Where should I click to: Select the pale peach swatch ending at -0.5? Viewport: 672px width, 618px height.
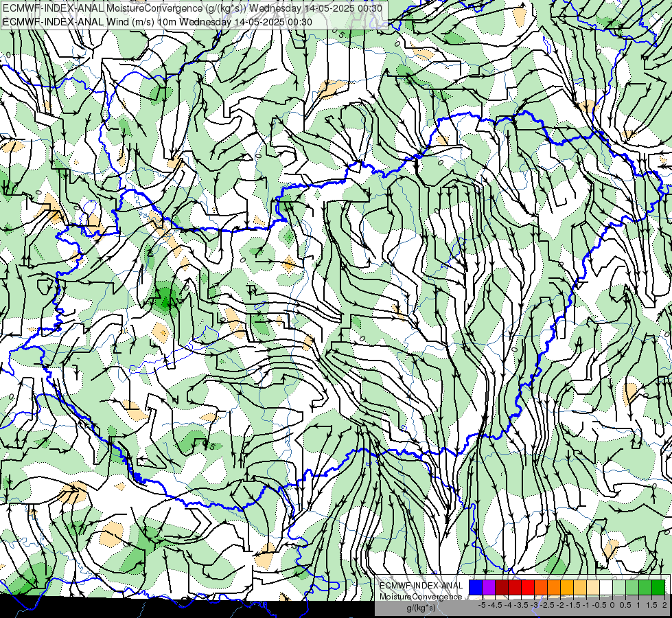(x=593, y=587)
